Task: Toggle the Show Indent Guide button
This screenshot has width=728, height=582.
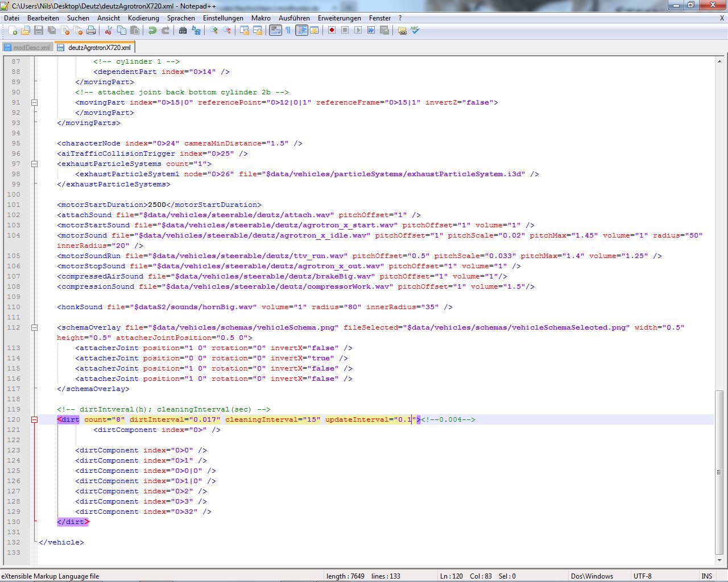Action: pos(301,30)
